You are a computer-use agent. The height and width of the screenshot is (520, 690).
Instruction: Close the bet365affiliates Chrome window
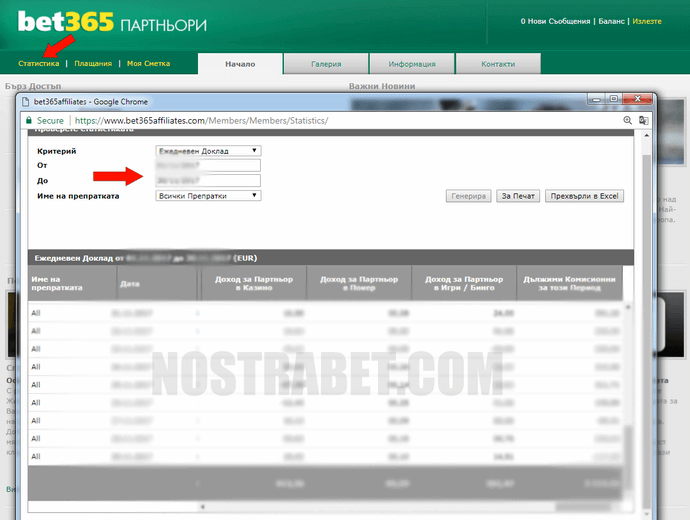point(637,99)
